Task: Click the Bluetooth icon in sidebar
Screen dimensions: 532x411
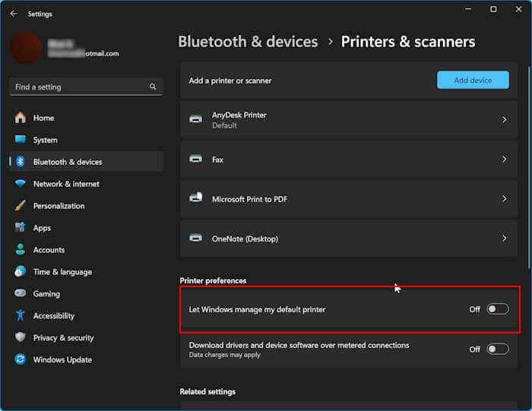Action: [x=21, y=161]
